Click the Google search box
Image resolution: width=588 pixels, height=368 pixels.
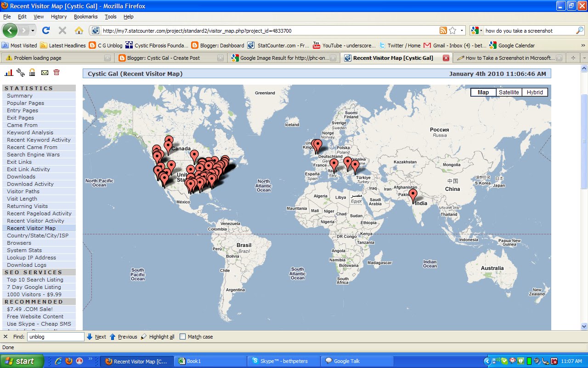click(530, 31)
